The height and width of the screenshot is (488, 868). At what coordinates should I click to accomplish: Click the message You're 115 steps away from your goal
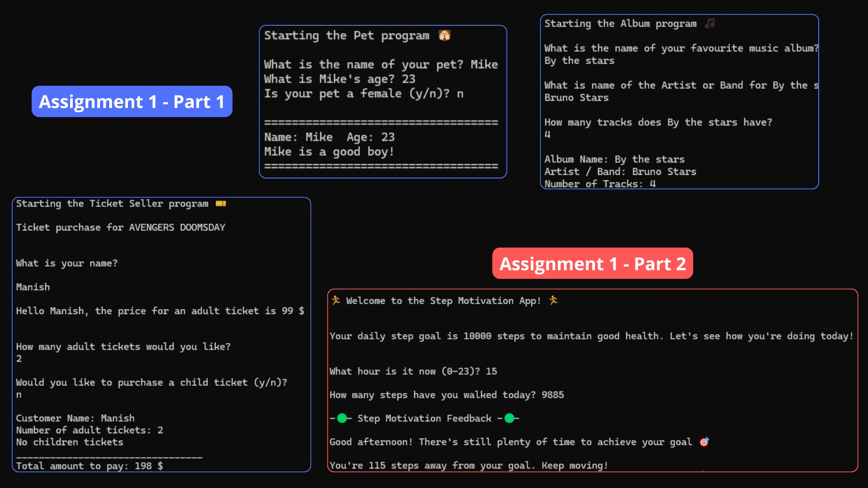pyautogui.click(x=468, y=465)
